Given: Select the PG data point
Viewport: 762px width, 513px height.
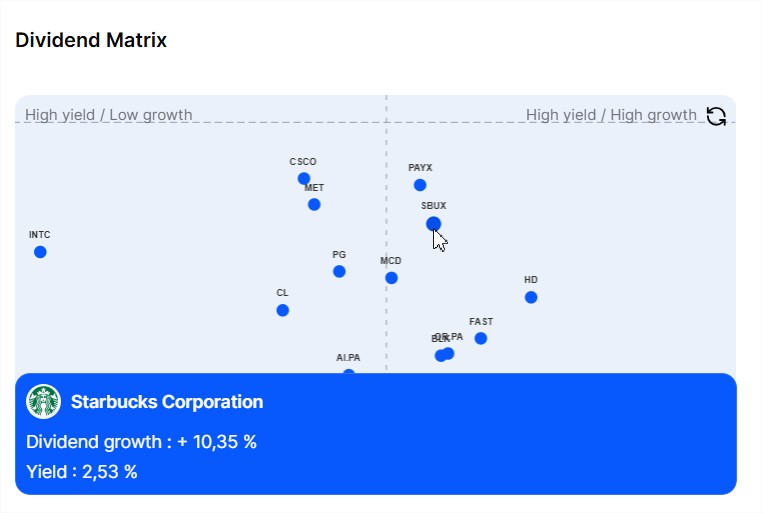Looking at the screenshot, I should point(339,272).
